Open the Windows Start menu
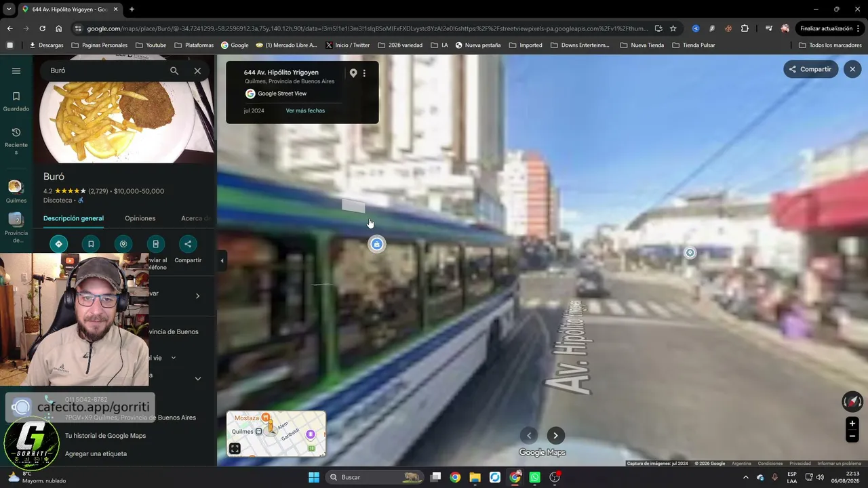The image size is (868, 488). click(313, 477)
